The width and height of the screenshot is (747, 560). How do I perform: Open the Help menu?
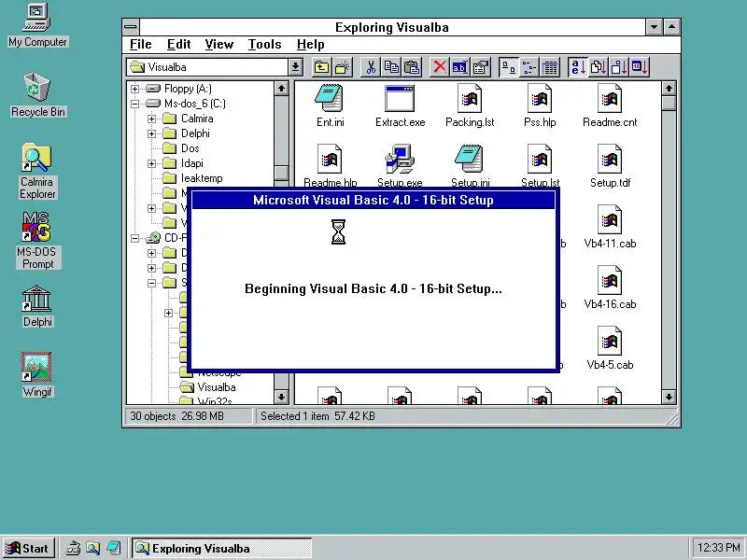coord(311,44)
